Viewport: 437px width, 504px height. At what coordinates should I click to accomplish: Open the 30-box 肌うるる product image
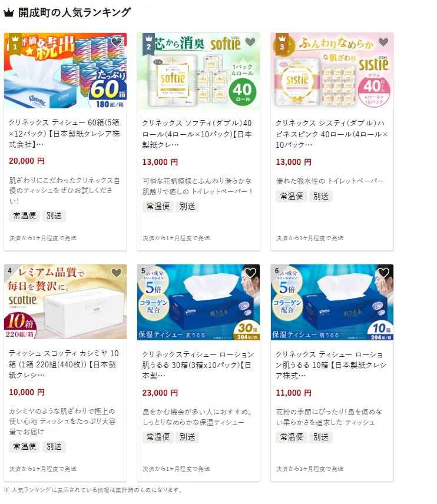coord(198,302)
